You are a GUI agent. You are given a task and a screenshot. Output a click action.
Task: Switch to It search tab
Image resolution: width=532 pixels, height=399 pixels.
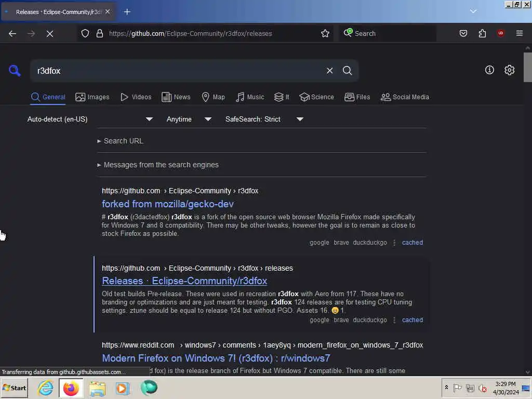click(x=282, y=97)
